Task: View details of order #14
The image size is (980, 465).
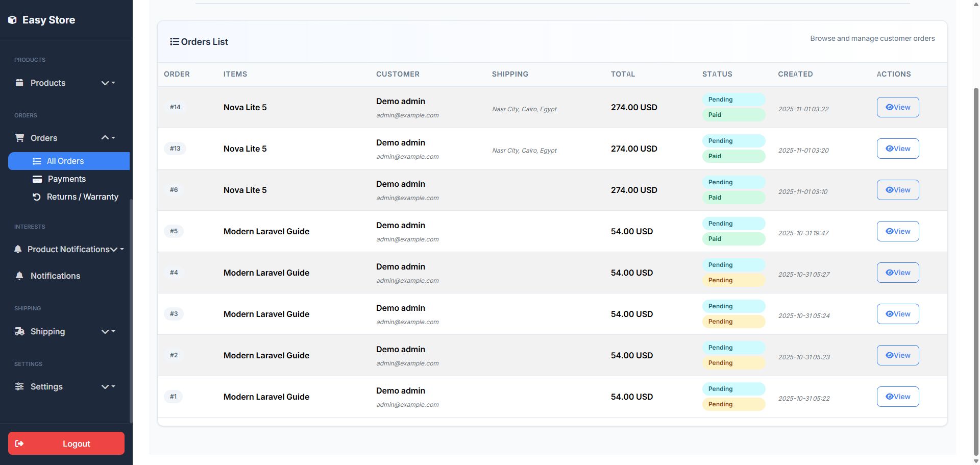Action: click(x=897, y=107)
